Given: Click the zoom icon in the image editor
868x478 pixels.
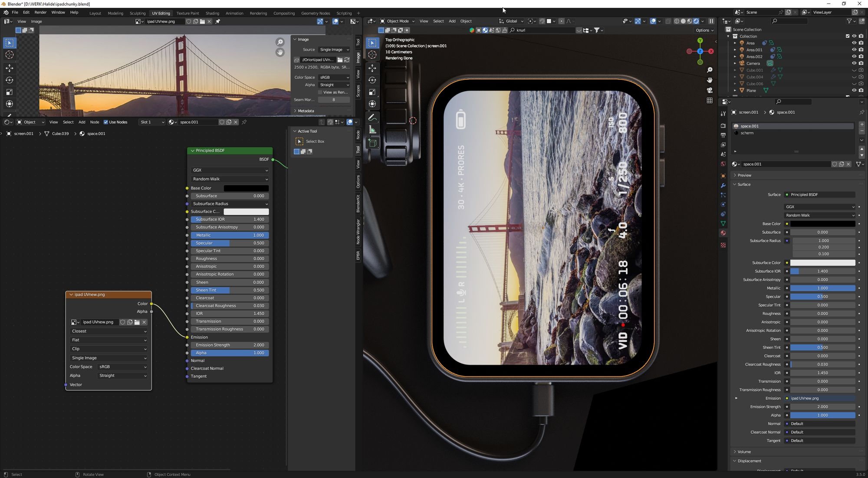Looking at the screenshot, I should (280, 42).
